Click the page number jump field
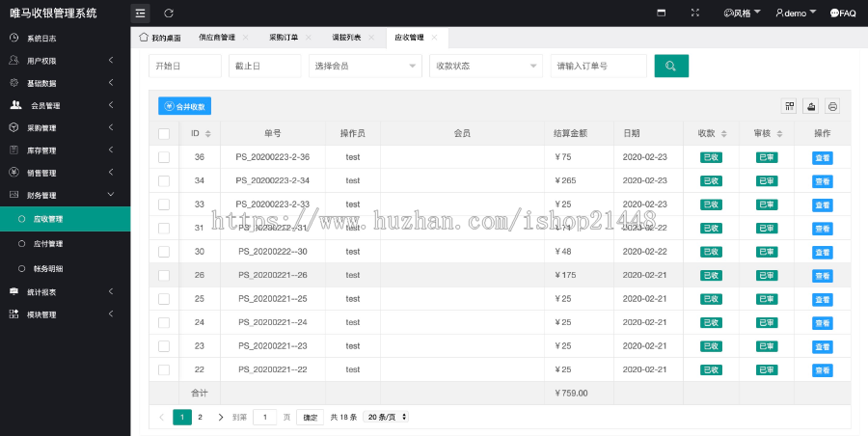 pos(264,417)
